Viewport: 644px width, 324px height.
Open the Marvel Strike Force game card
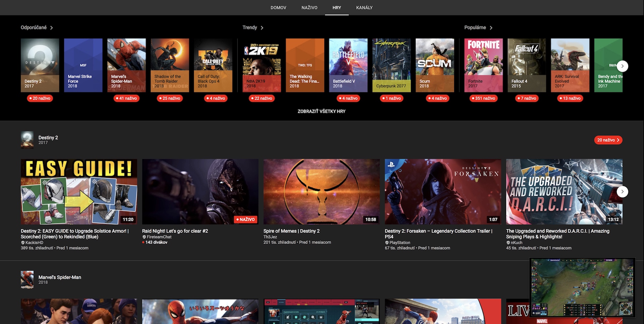(83, 65)
